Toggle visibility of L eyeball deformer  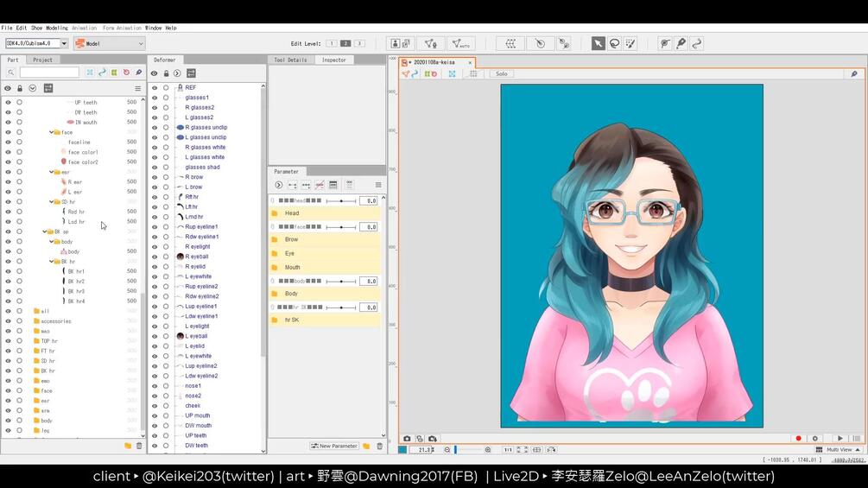click(155, 336)
